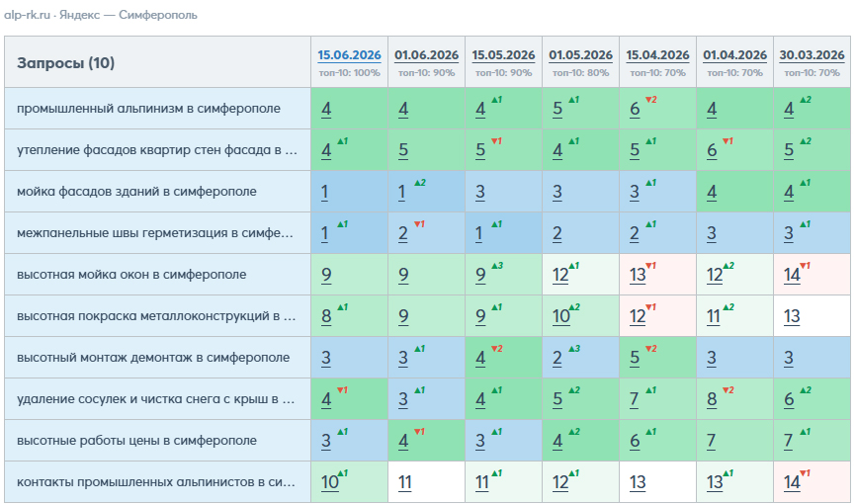856x504 pixels.
Task: Open position 8 for 'высотная покраска металлоконструкций' on 15.06.2026
Action: tap(326, 316)
